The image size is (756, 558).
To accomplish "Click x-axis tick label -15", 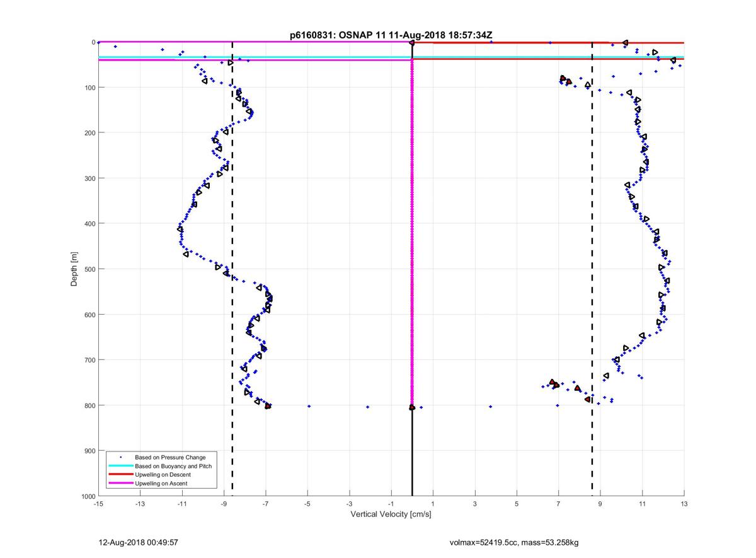I will click(98, 504).
